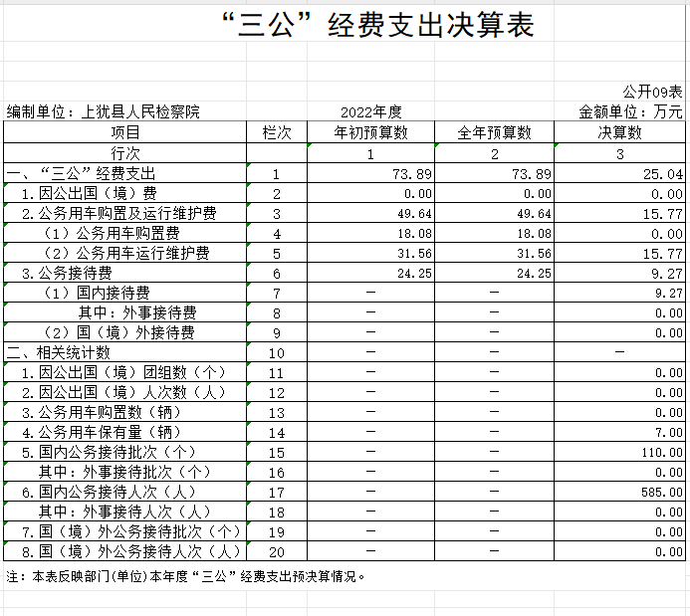Select 31.56 in 全年预算数 column
690x616 pixels.
[x=534, y=253]
